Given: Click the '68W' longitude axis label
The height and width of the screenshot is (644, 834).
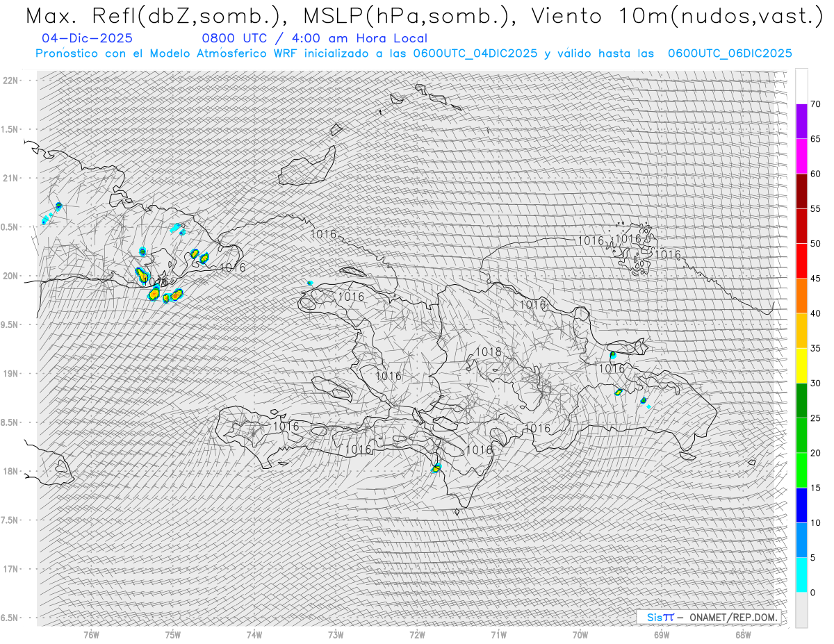Looking at the screenshot, I should click(743, 634).
